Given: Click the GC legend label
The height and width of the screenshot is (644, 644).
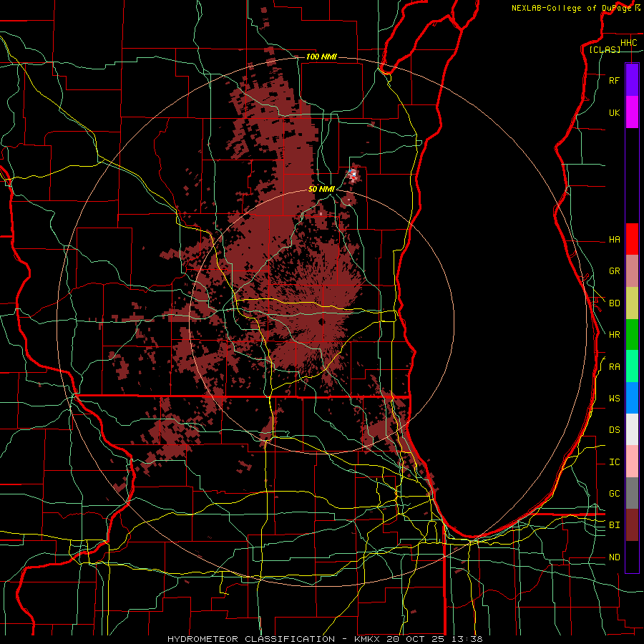Looking at the screenshot, I should (x=615, y=494).
